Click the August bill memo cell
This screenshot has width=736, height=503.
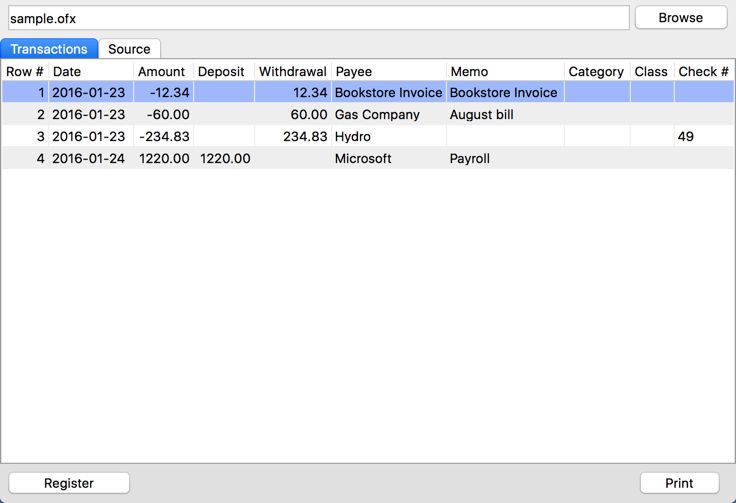(x=505, y=114)
